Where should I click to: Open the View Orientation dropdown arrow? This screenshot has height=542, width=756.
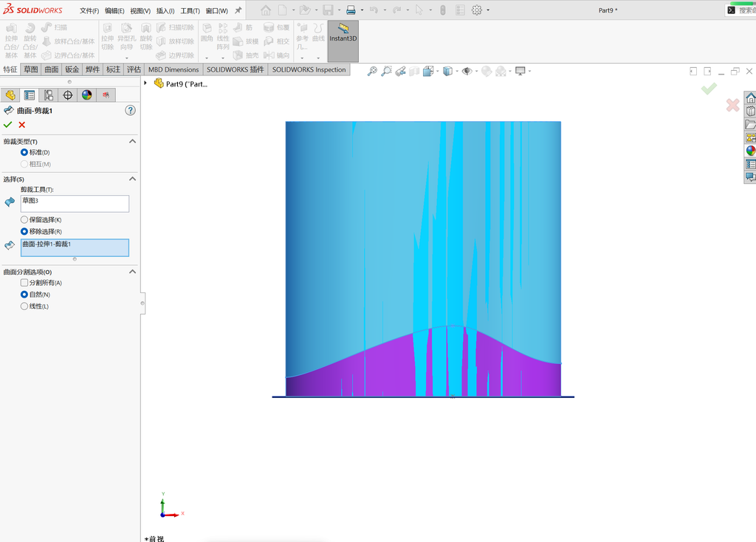(x=437, y=72)
